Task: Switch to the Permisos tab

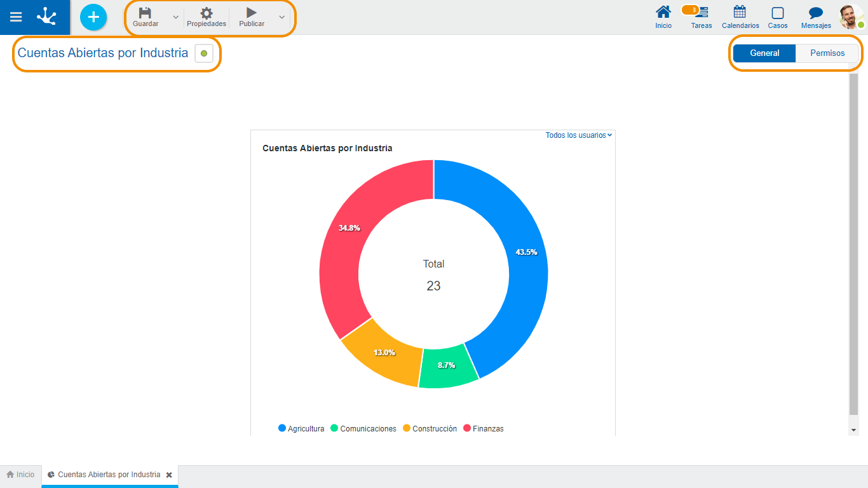Action: tap(827, 53)
